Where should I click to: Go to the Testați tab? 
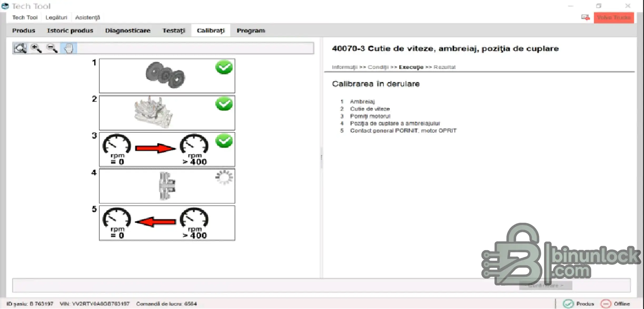point(174,31)
